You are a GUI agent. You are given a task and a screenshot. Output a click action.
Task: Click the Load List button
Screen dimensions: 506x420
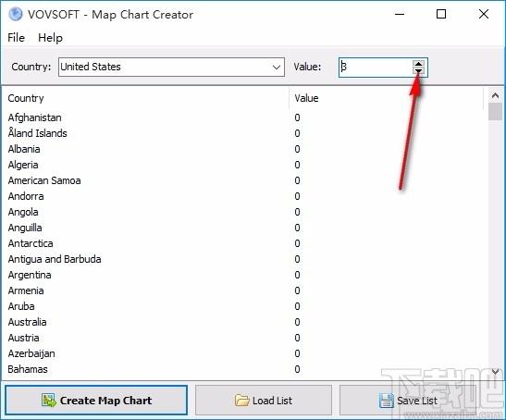264,400
